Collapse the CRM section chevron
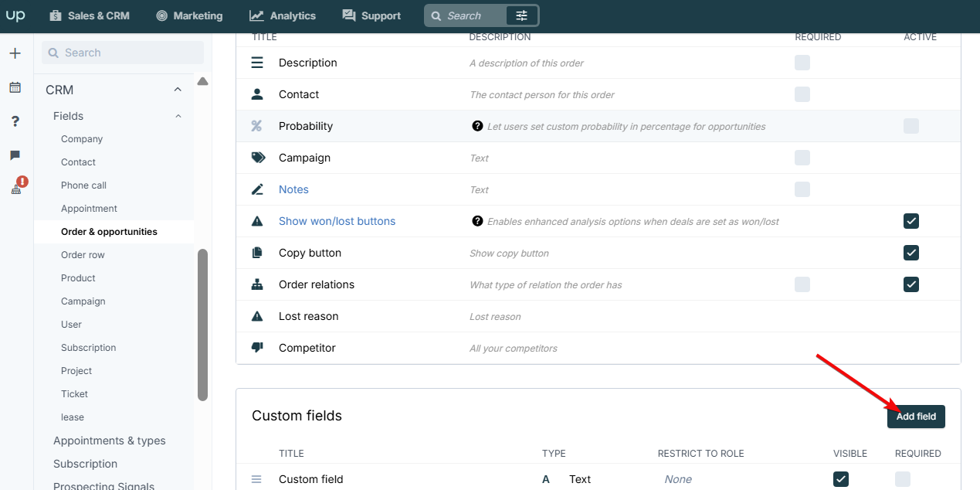 pyautogui.click(x=178, y=90)
